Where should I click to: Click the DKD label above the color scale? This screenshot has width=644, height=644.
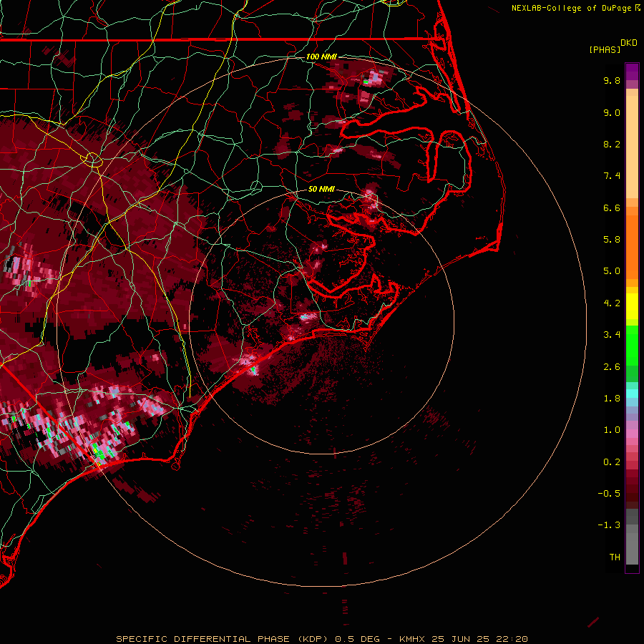pyautogui.click(x=629, y=43)
